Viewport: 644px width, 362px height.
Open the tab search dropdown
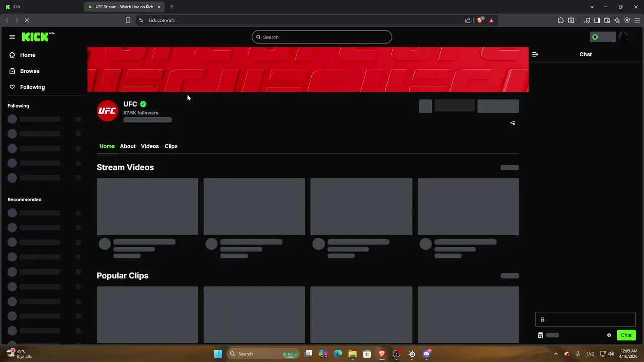592,7
